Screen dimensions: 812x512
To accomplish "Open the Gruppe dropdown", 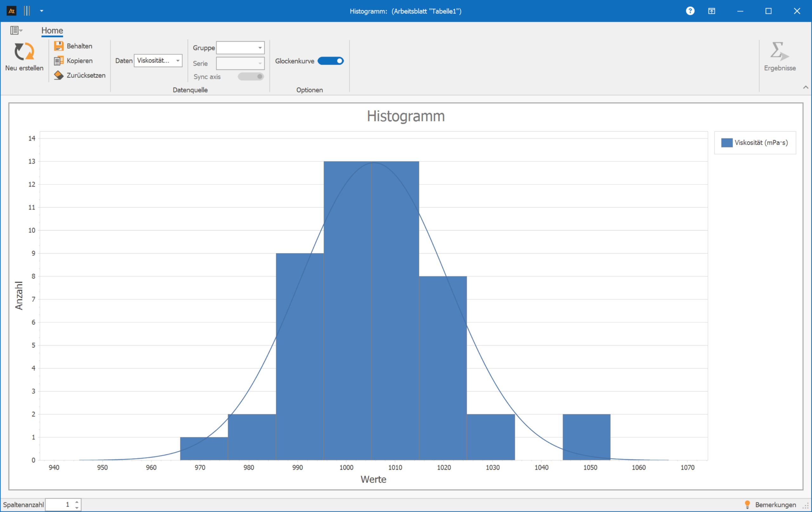I will point(260,48).
